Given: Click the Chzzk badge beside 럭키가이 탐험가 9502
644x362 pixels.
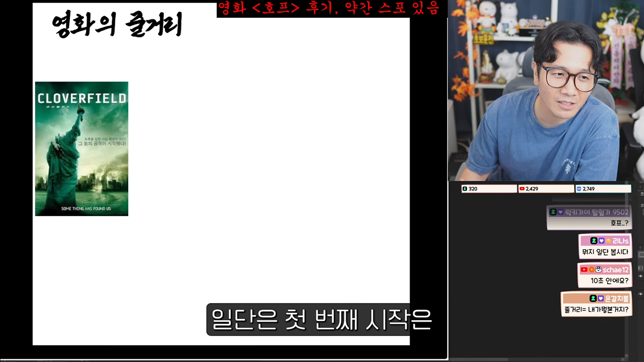Looking at the screenshot, I should [553, 212].
